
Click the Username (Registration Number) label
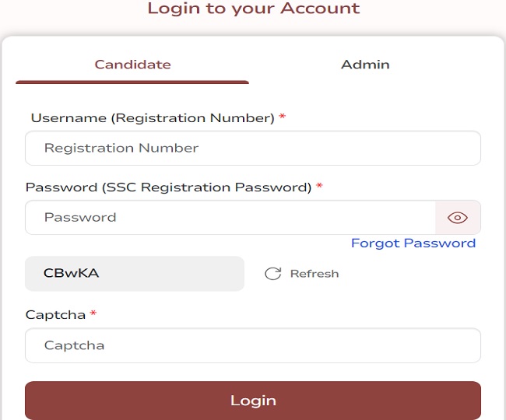tap(153, 118)
